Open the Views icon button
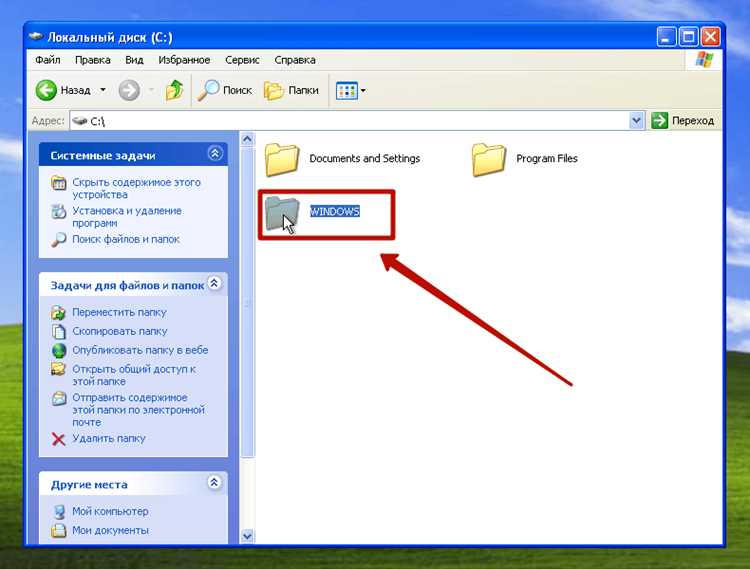Image resolution: width=750 pixels, height=569 pixels. (x=347, y=90)
